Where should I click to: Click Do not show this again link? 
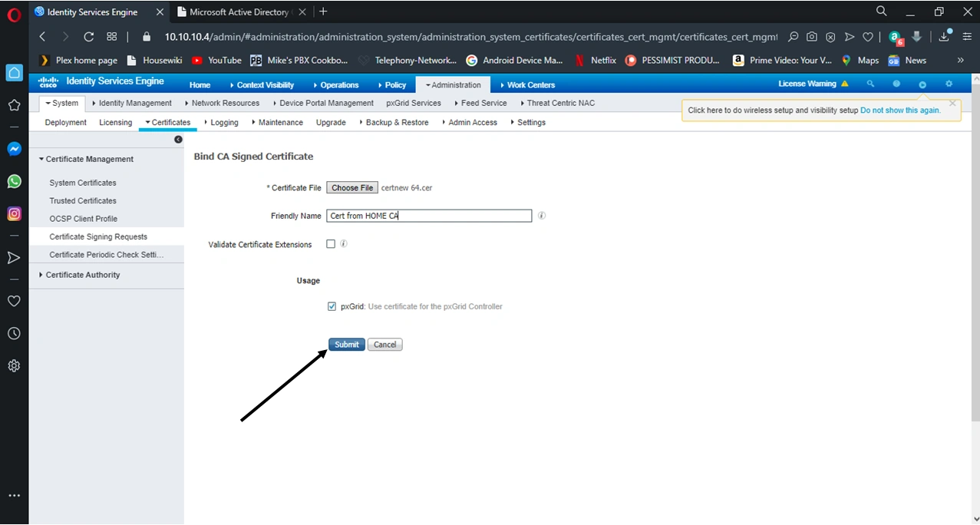pos(900,110)
